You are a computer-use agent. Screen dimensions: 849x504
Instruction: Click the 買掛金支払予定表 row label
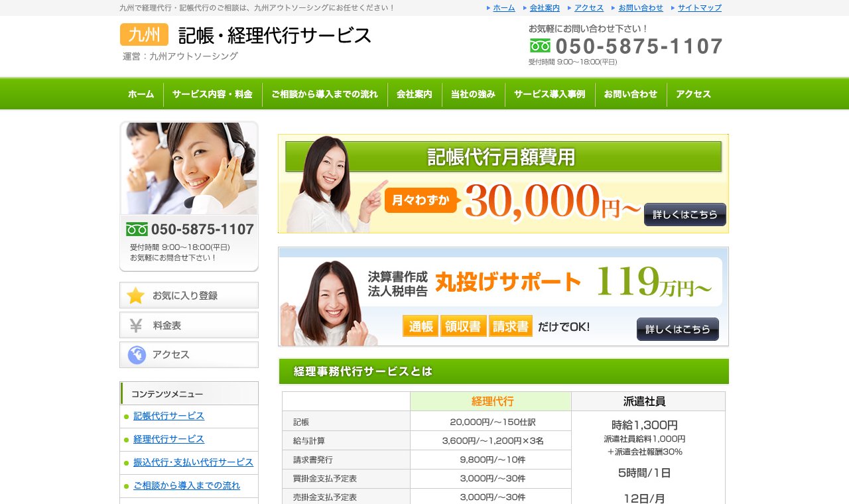click(x=346, y=478)
